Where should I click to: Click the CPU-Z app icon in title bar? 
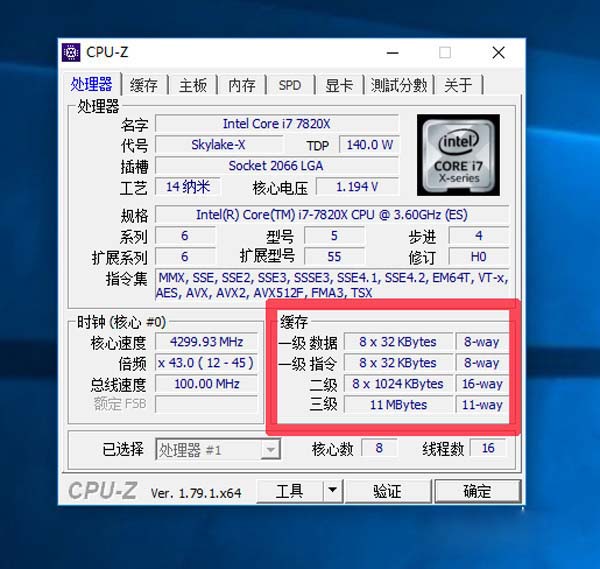(x=71, y=52)
